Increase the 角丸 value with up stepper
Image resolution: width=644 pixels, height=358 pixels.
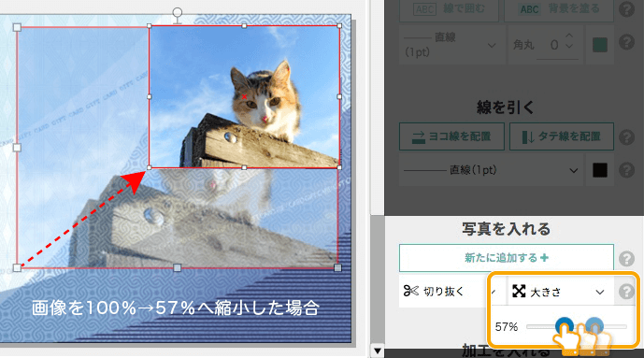[569, 36]
